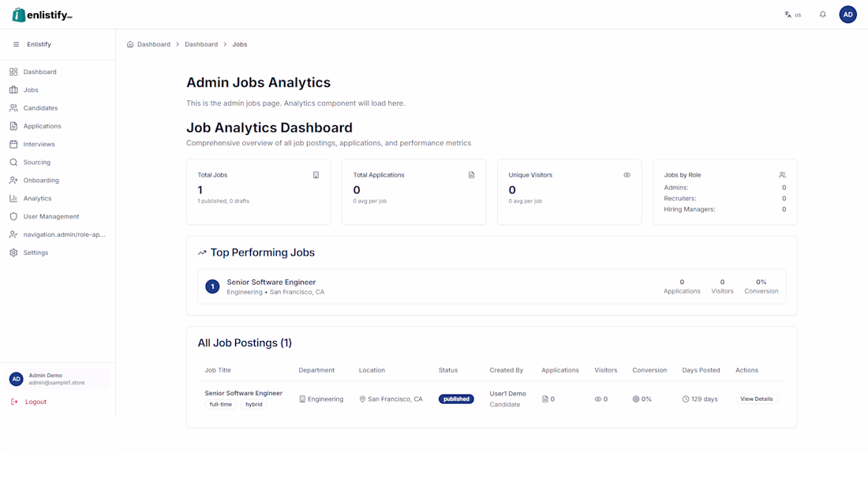Click the full-time tag
This screenshot has width=868, height=479.
221,404
